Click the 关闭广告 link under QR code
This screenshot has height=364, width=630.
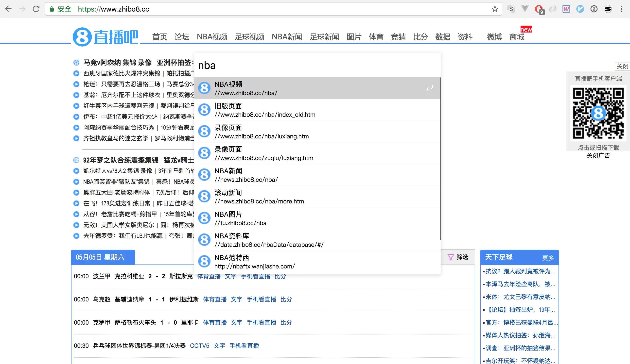[x=598, y=156]
